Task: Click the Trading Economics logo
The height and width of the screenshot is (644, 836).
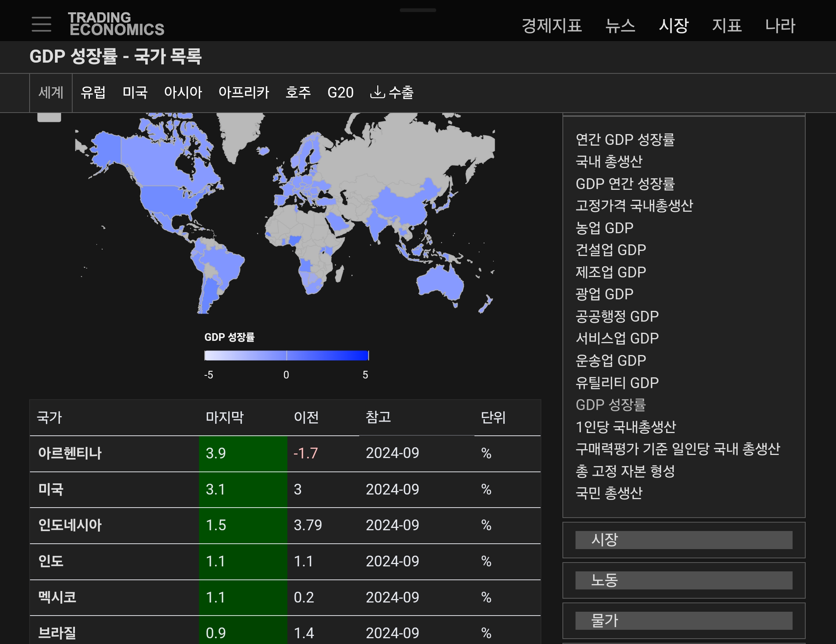Action: tap(116, 24)
